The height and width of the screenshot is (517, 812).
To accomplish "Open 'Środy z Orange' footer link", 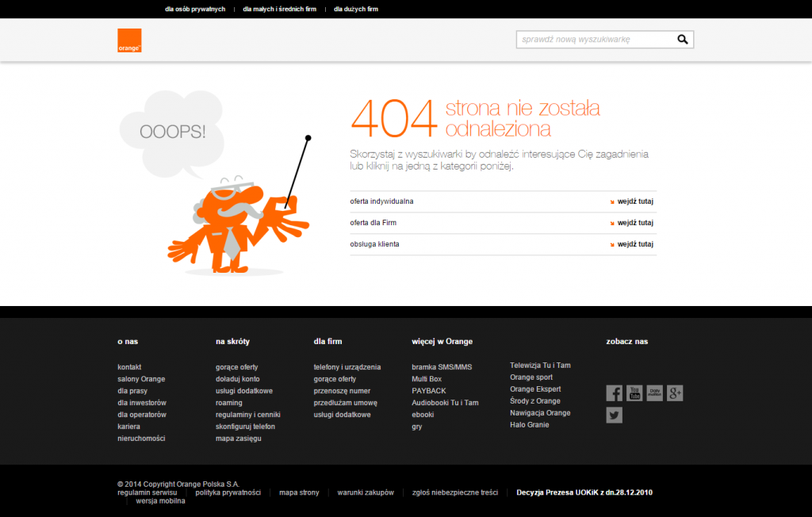I will [535, 401].
